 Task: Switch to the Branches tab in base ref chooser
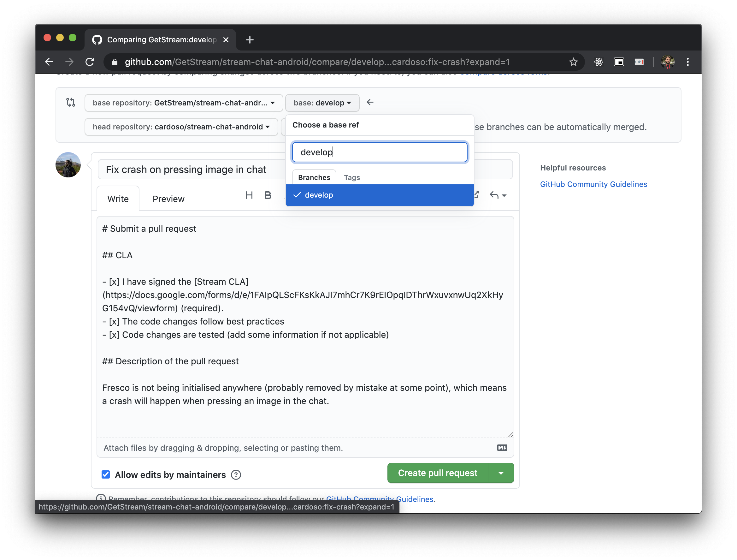313,176
